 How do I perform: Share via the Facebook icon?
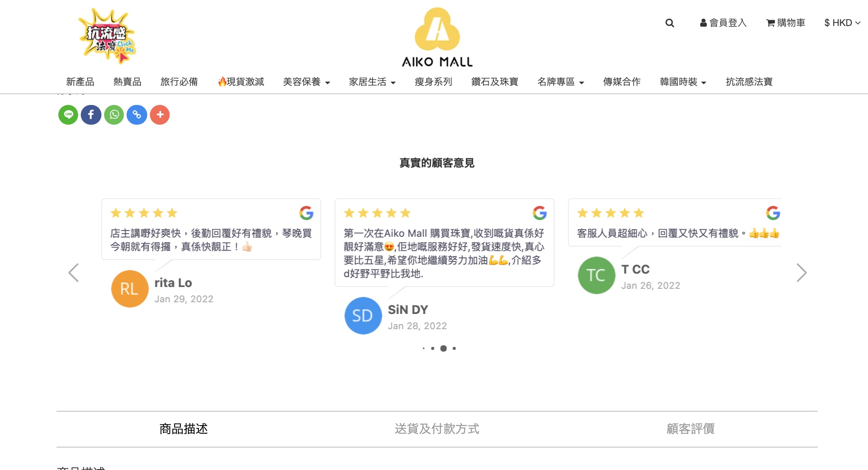[91, 115]
